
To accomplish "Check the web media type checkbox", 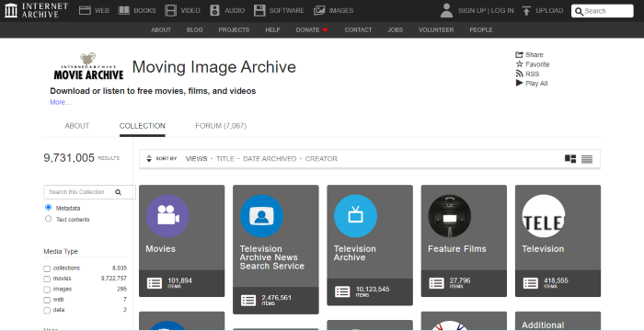I will click(x=47, y=301).
